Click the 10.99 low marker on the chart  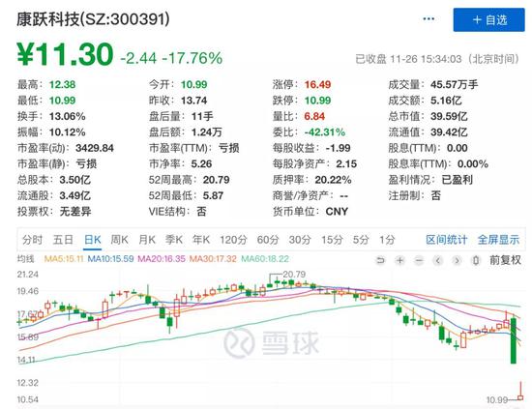click(497, 400)
